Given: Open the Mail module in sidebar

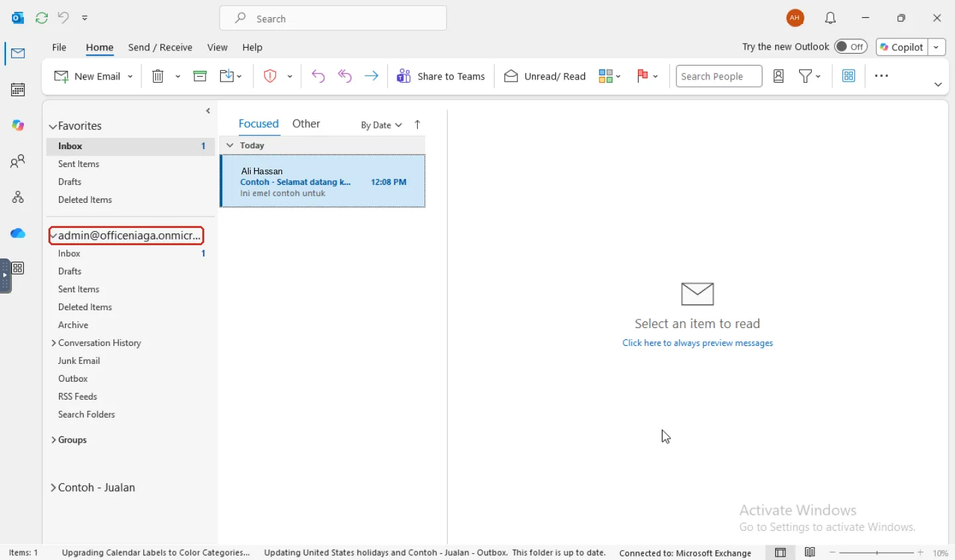Looking at the screenshot, I should click(18, 54).
